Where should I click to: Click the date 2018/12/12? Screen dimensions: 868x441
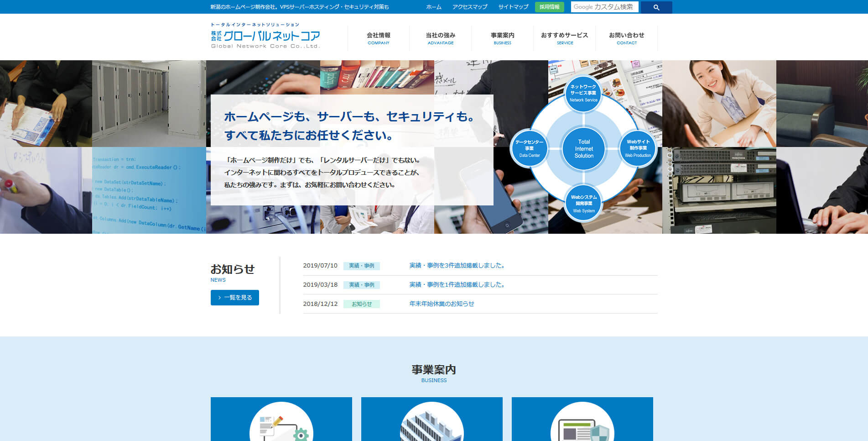click(x=320, y=304)
